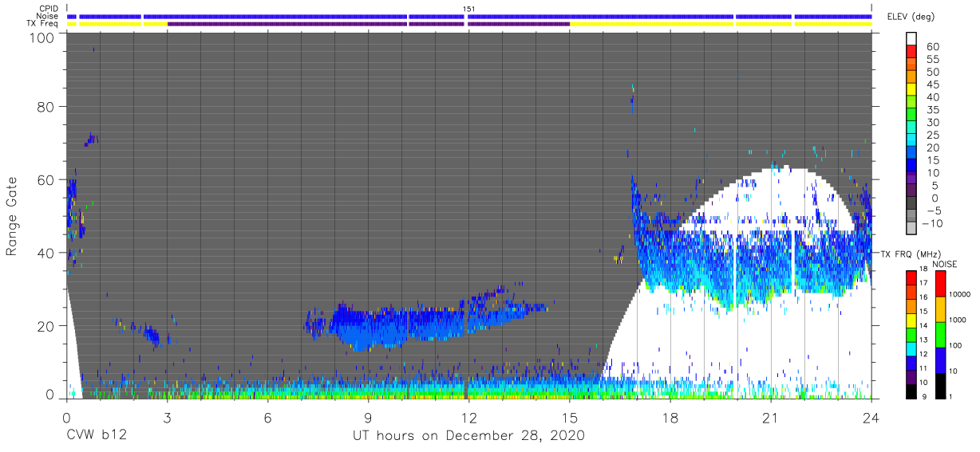This screenshot has width=980, height=452.
Task: Click the "UT hours on December 28, 2020" caption
Action: (x=469, y=436)
